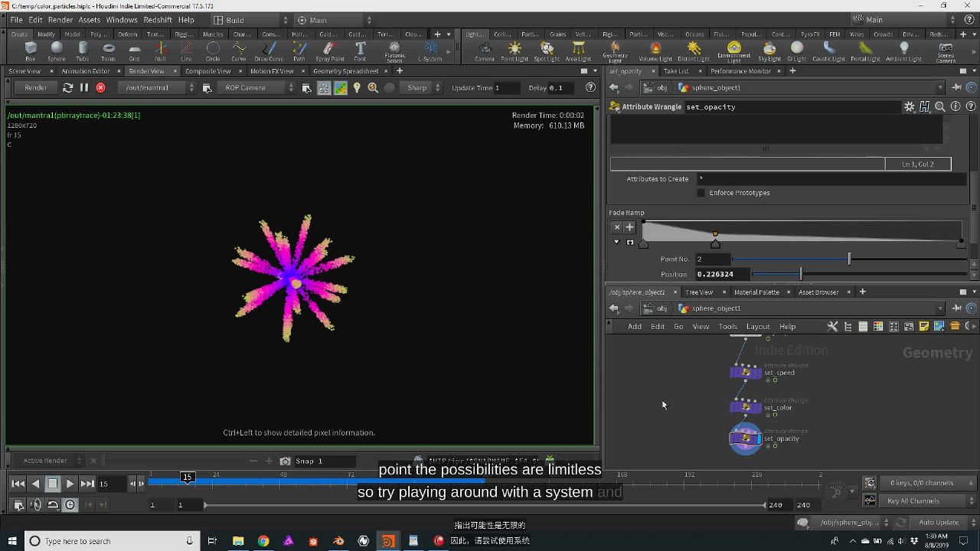Image resolution: width=980 pixels, height=551 pixels.
Task: Open the network editor wrench tools icon
Action: point(832,327)
